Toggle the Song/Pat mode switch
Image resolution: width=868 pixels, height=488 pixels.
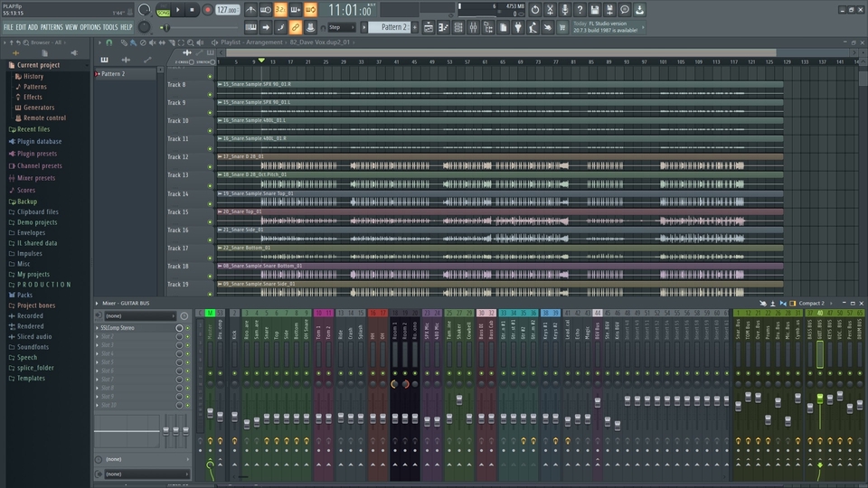click(x=164, y=10)
